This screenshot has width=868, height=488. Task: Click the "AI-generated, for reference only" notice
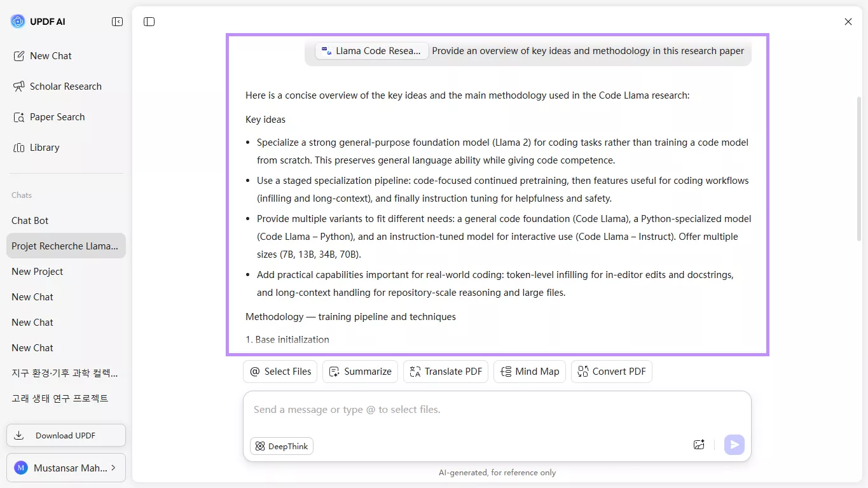coord(497,473)
